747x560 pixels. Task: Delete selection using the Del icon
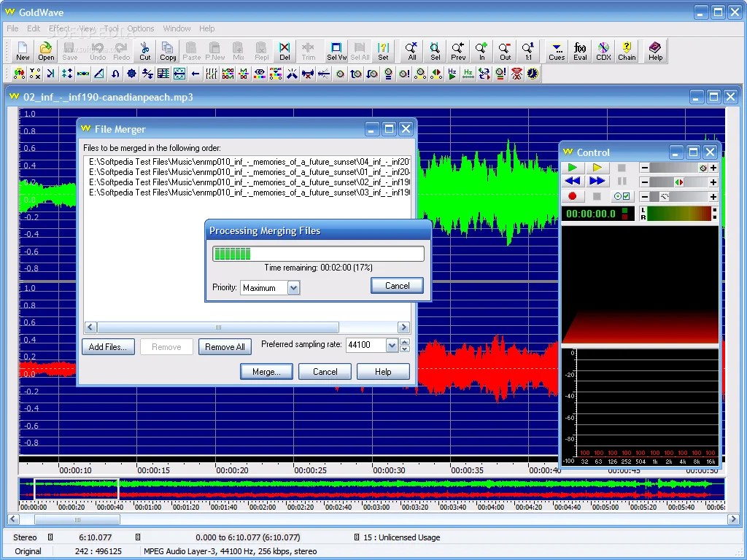286,50
